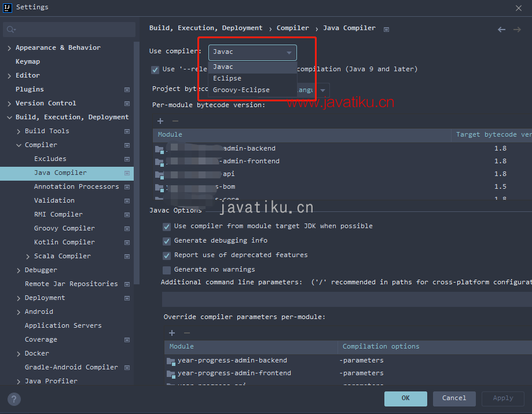The width and height of the screenshot is (532, 414).
Task: Add an override compiler parameters entry
Action: click(172, 333)
